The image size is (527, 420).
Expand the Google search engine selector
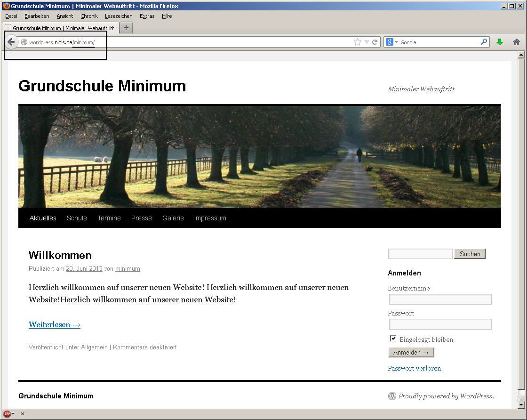tap(391, 42)
